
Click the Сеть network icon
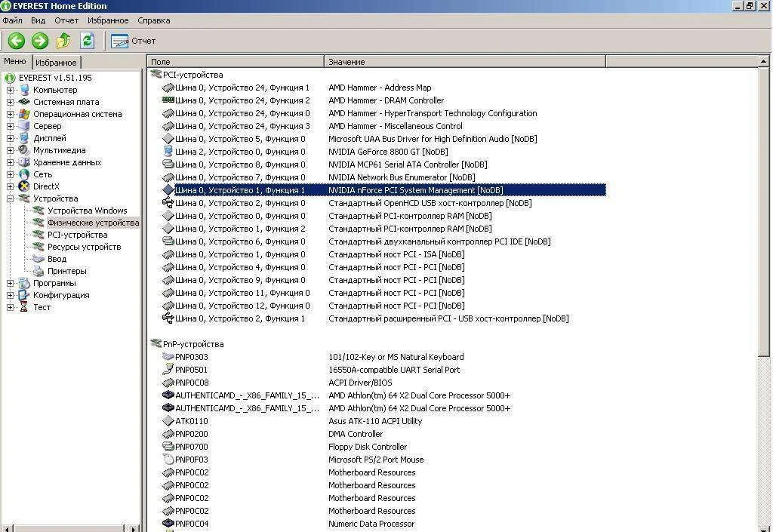tap(24, 174)
